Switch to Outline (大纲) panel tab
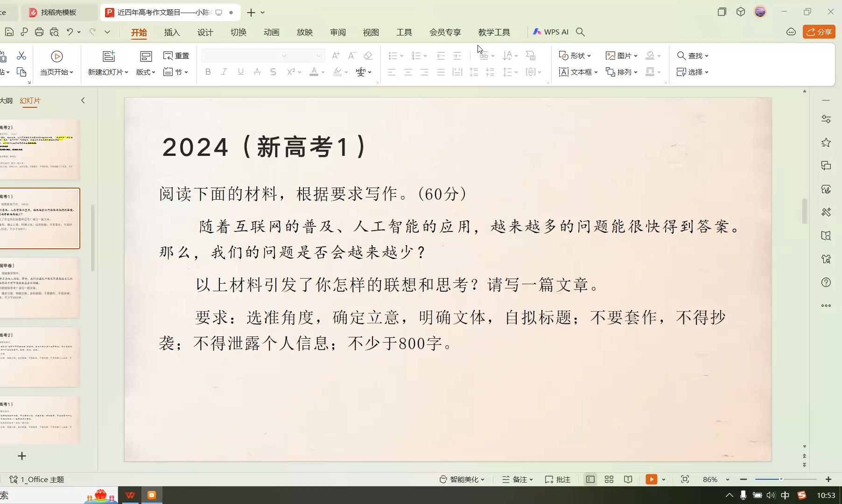 (7, 100)
